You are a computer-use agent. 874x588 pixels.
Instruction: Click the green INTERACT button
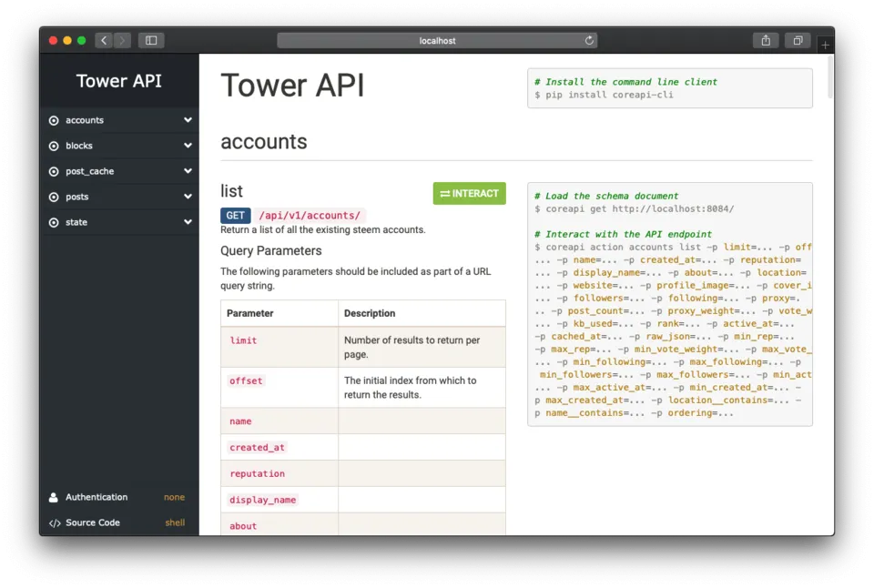click(470, 193)
